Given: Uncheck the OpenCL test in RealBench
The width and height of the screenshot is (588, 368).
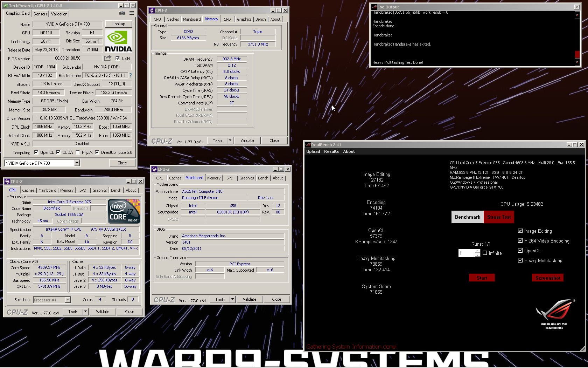Looking at the screenshot, I should pos(520,251).
